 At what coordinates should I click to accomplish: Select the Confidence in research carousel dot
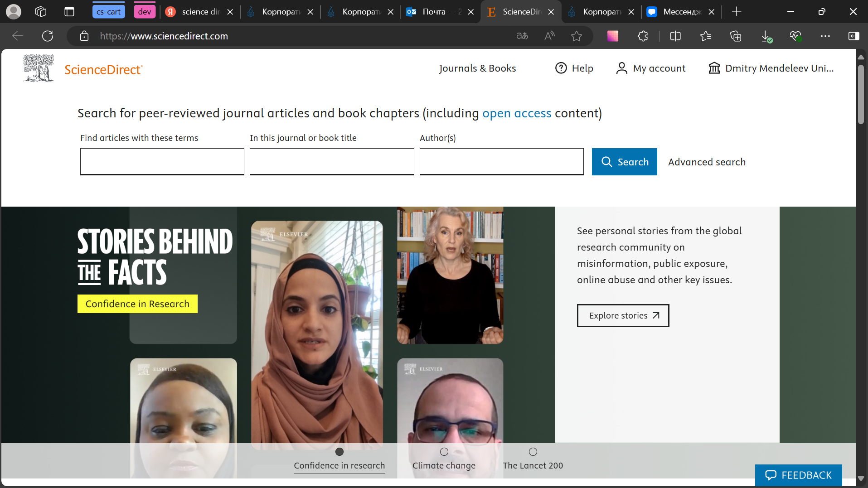(339, 452)
